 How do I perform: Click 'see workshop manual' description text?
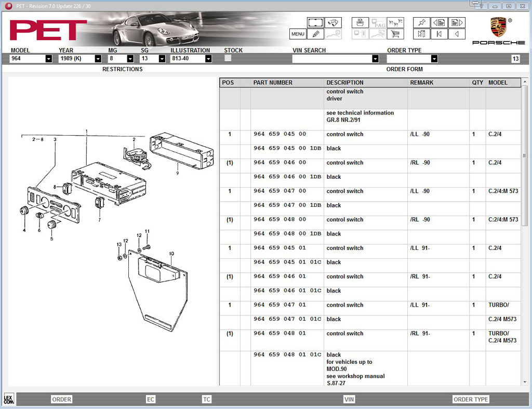point(355,376)
